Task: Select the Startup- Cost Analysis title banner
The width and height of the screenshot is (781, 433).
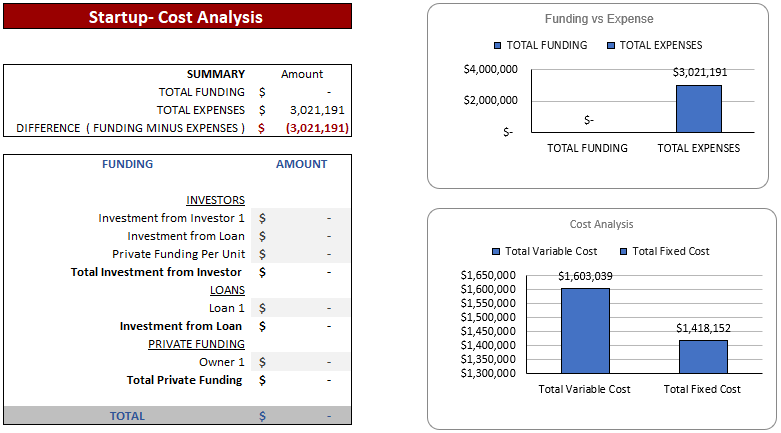Action: point(176,17)
